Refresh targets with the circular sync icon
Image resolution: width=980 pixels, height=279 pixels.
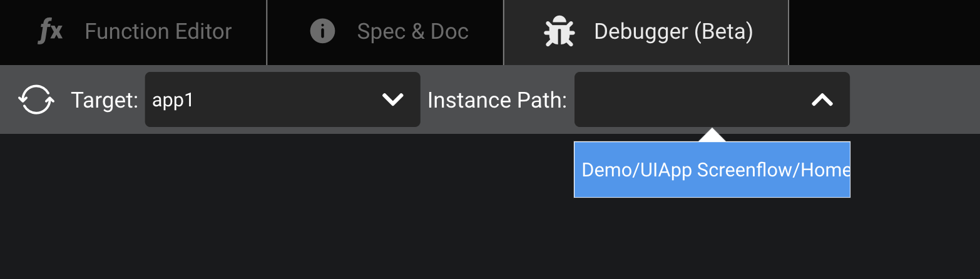click(36, 99)
